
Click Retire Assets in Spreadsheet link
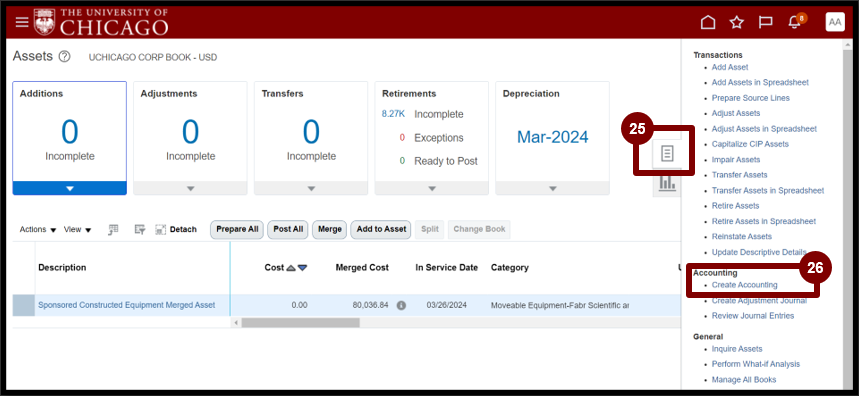click(764, 221)
